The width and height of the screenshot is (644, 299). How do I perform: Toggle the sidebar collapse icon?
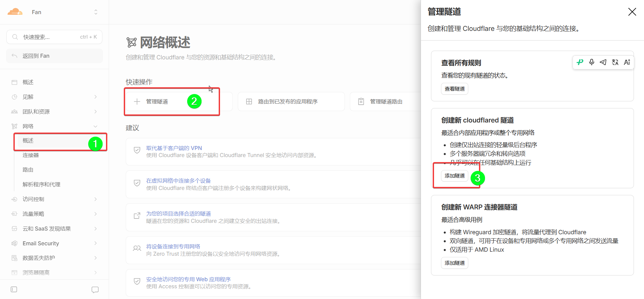coord(14,289)
